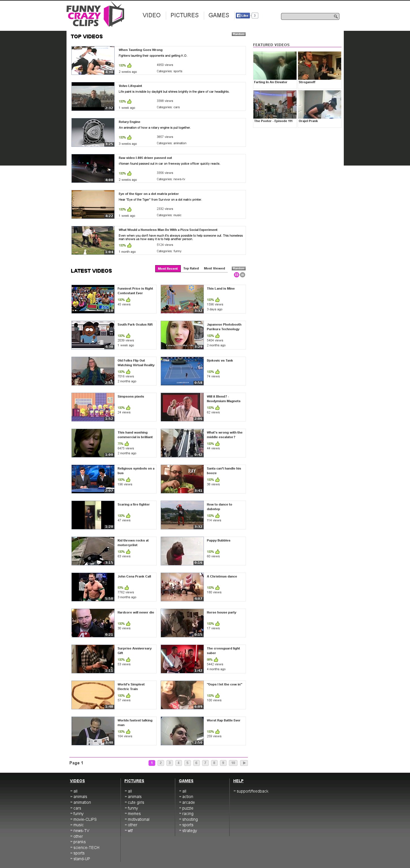The width and height of the screenshot is (410, 868).
Task: Thumbs up icon for World's Simplest Electric Train
Action: [128, 696]
